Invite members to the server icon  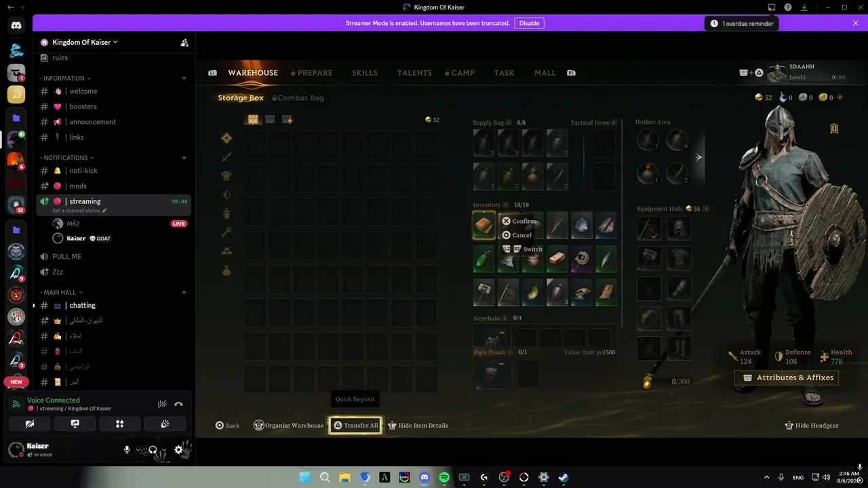click(x=184, y=42)
